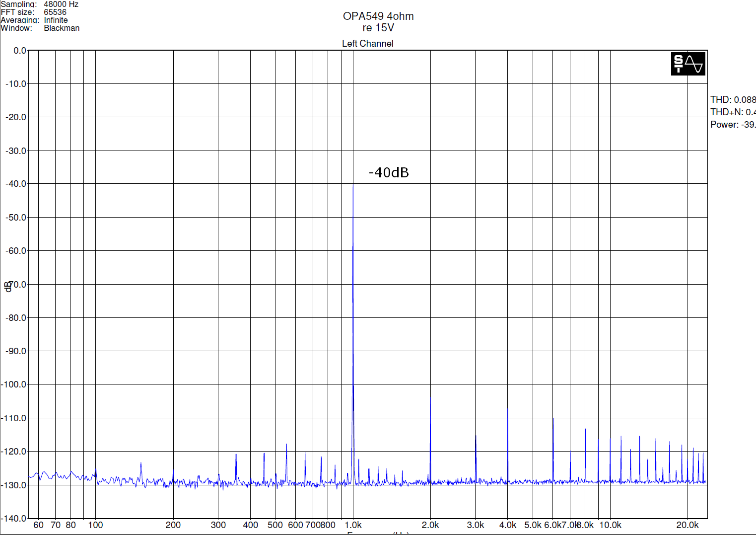Select the '4.0k' frequency axis label
This screenshot has width=756, height=535.
coord(508,525)
